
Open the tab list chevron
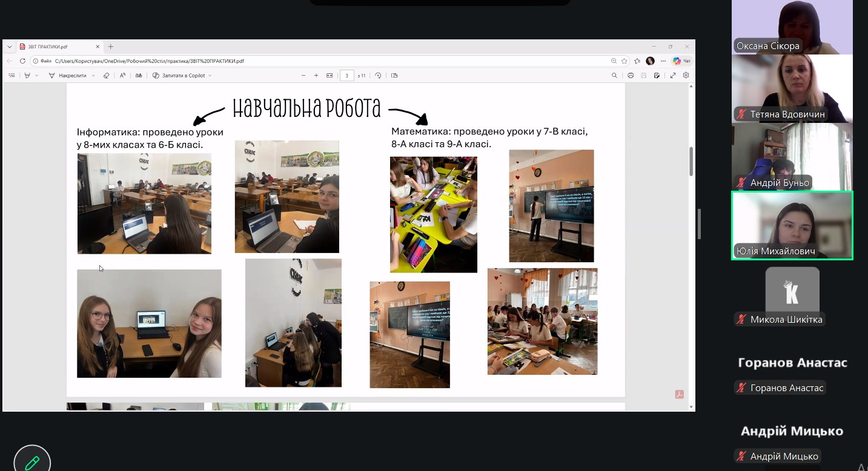click(x=10, y=47)
